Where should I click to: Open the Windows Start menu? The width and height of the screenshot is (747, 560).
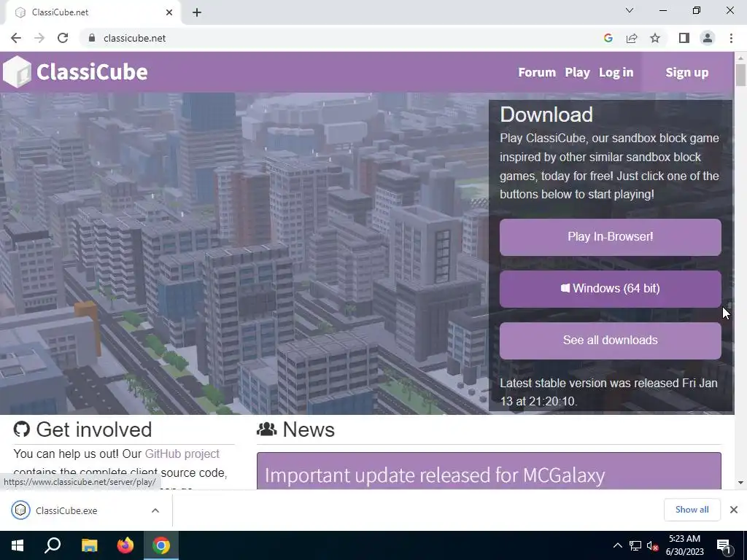pos(18,545)
